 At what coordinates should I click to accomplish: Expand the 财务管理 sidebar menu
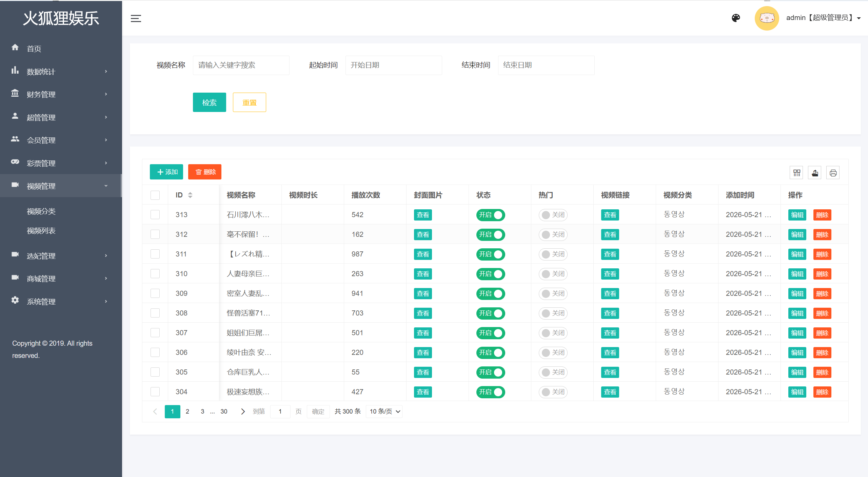[x=61, y=94]
